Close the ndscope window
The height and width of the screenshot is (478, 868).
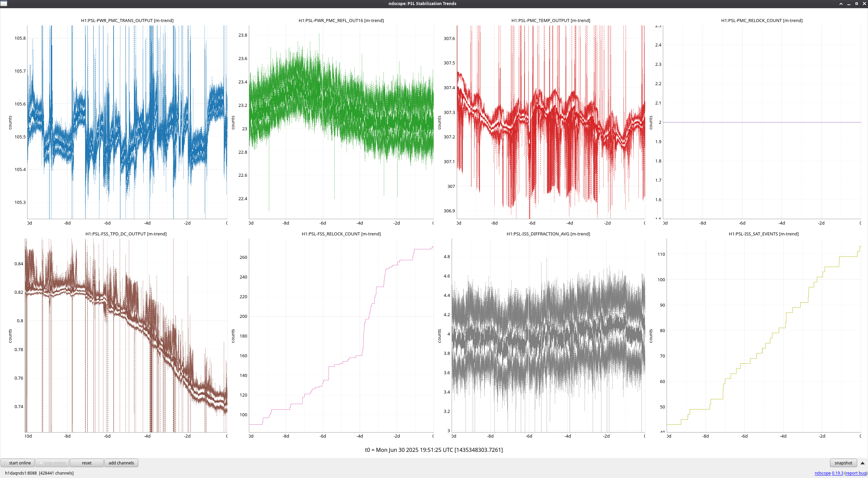coord(864,4)
